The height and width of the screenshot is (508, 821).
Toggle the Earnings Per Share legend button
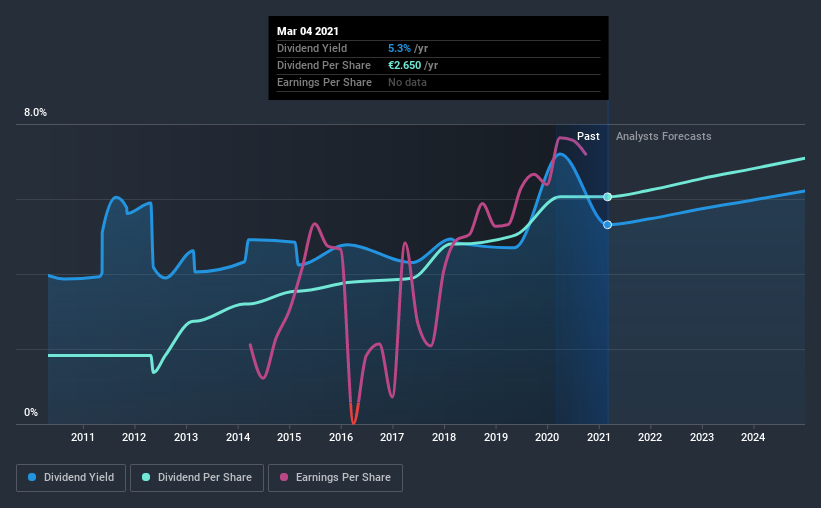coord(335,478)
